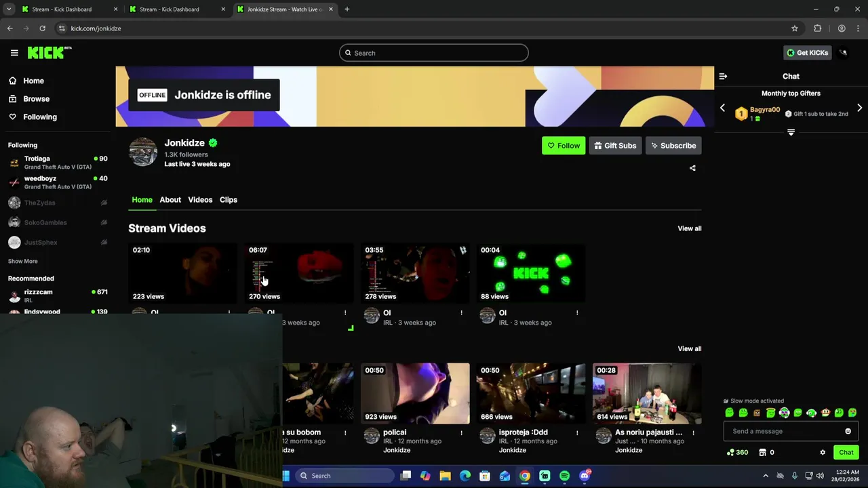Open the hamburger sidebar menu

coord(14,53)
